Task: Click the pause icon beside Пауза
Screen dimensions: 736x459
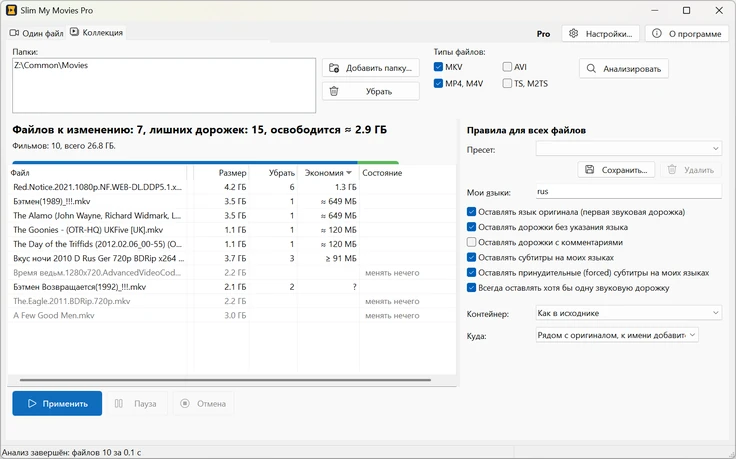Action: click(119, 403)
